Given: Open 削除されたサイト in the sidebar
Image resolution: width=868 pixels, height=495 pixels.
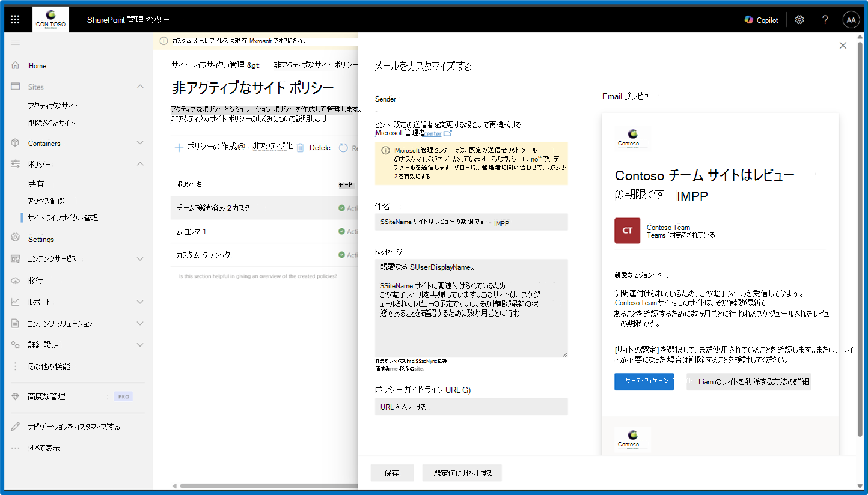Looking at the screenshot, I should point(52,123).
